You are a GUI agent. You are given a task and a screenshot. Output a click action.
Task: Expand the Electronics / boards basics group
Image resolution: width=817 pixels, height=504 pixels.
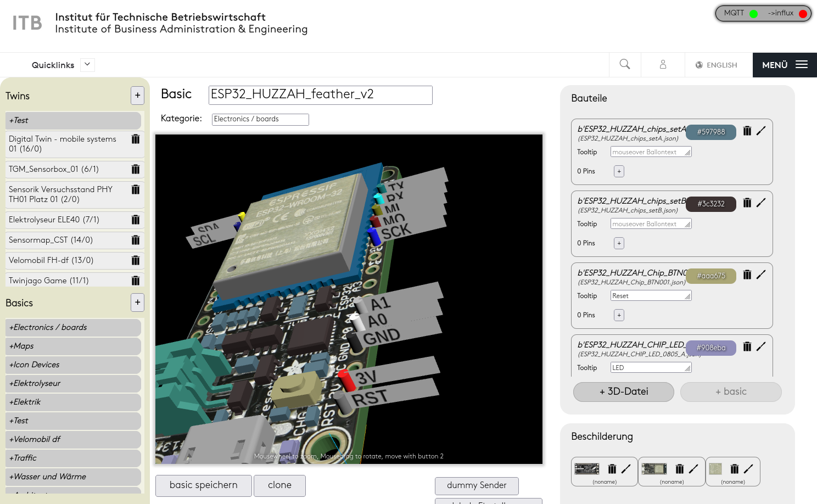click(x=73, y=328)
